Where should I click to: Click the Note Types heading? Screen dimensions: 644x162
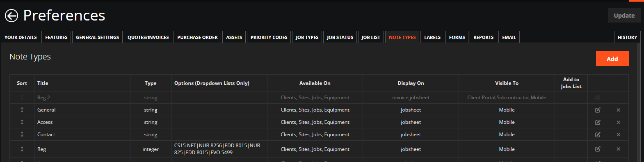tap(30, 57)
